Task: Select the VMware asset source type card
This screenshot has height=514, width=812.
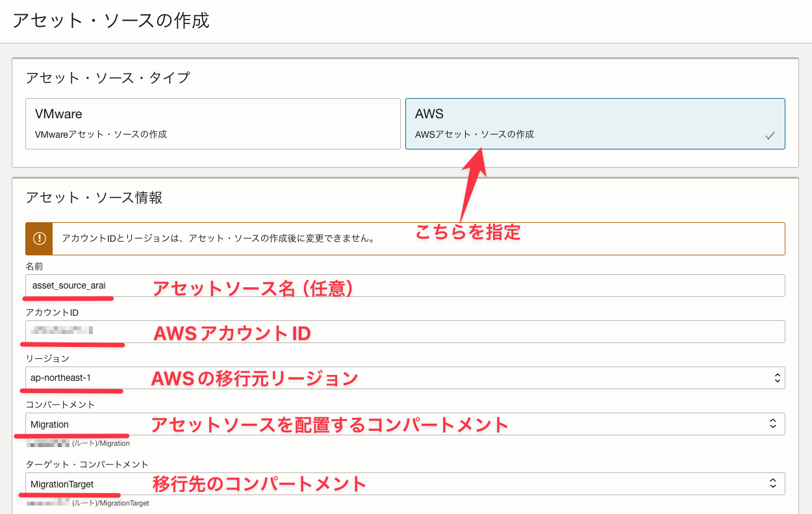Action: point(213,123)
